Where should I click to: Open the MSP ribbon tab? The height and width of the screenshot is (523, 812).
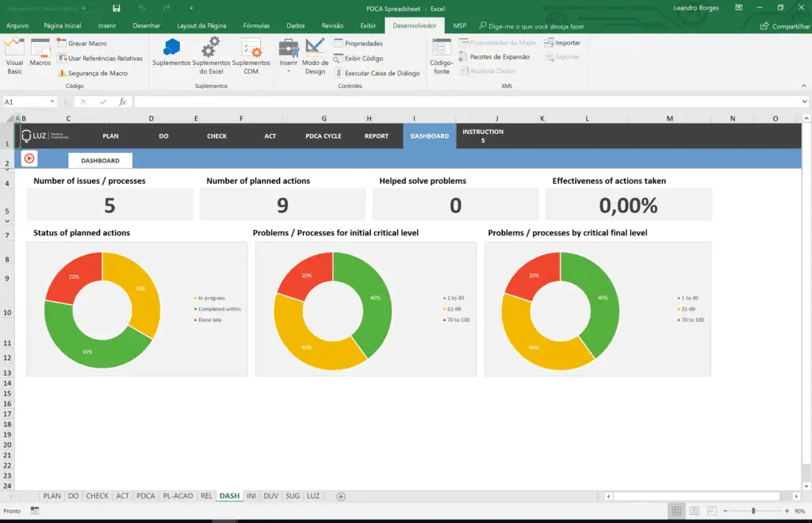point(459,26)
